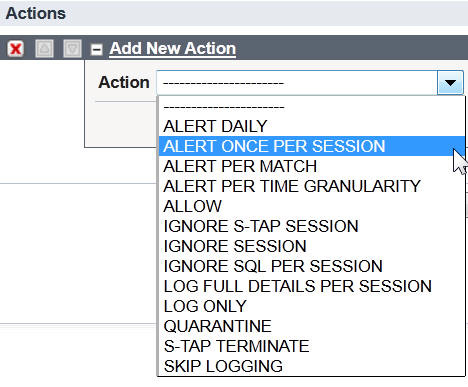Viewport: 468px width, 387px height.
Task: Select ALERT ONCE PER SESSION option
Action: (312, 146)
